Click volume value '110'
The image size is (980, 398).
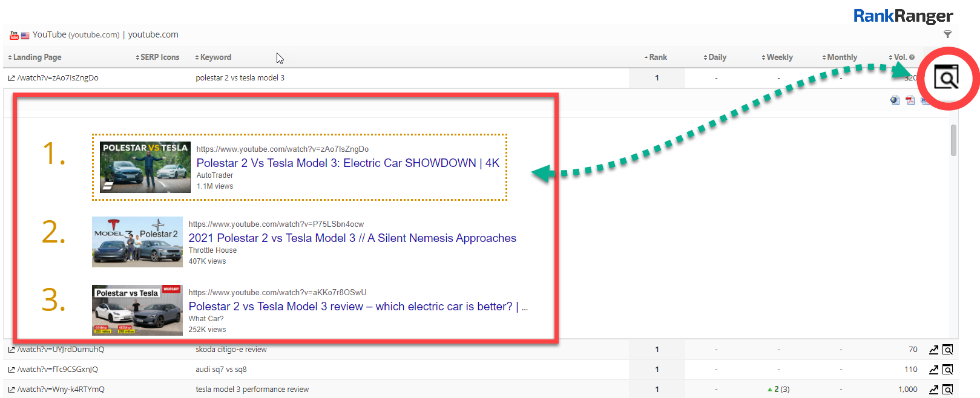pos(911,370)
